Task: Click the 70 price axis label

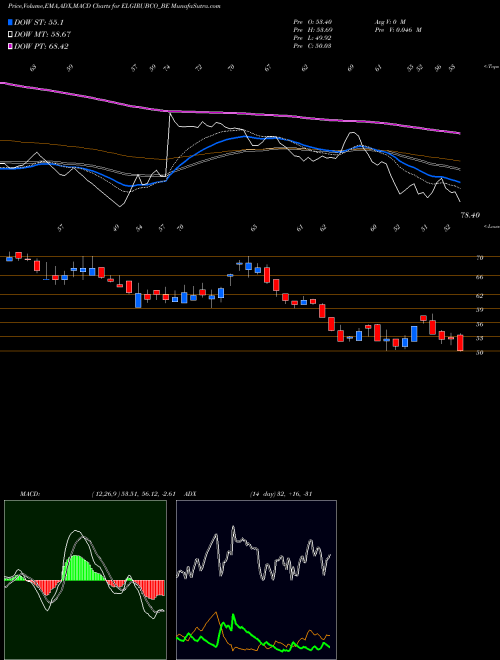Action: (479, 258)
